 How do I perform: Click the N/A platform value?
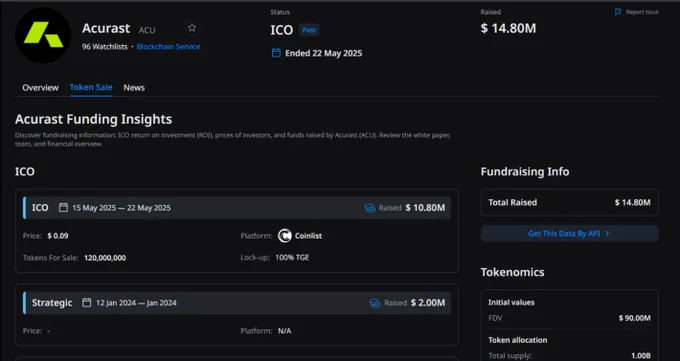(x=284, y=331)
